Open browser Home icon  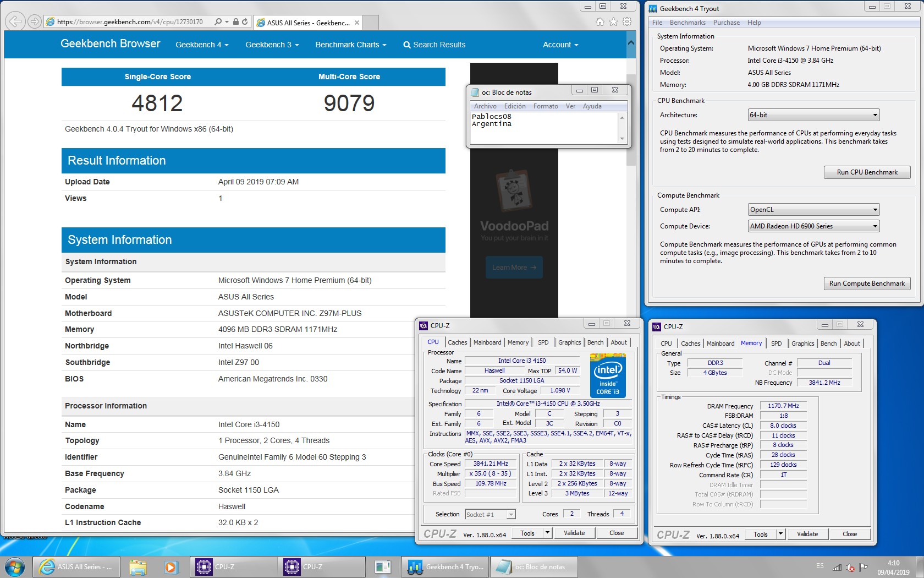pos(599,22)
